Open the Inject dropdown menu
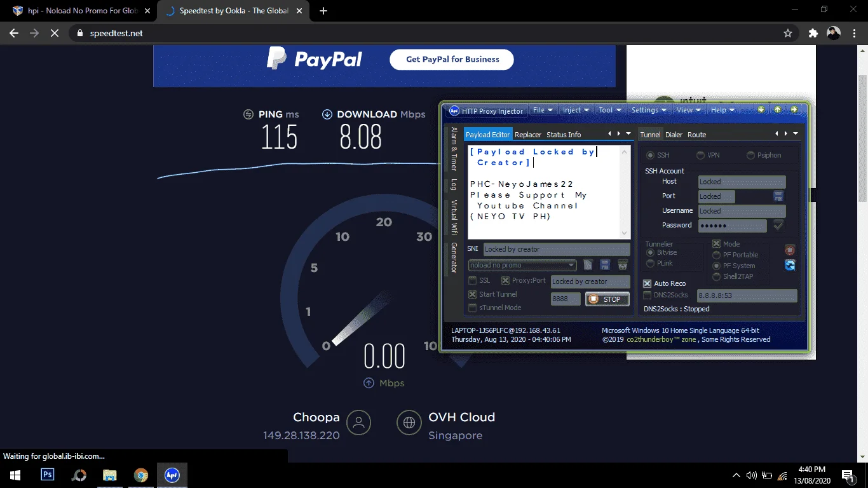 pos(576,110)
